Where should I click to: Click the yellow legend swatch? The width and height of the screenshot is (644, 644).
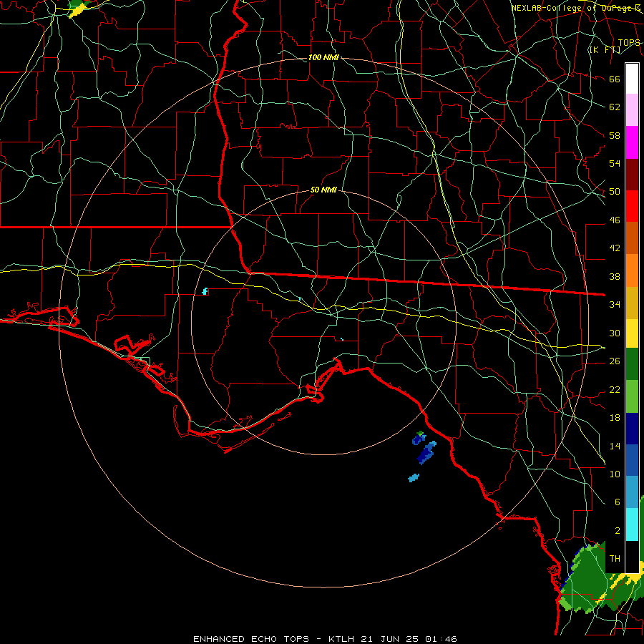pyautogui.click(x=632, y=333)
